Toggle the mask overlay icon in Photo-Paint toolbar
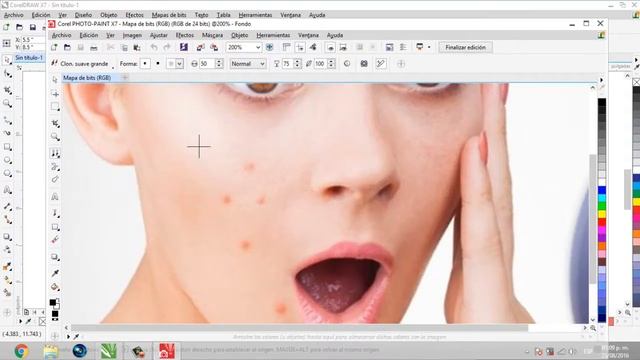Viewport: 640px width, 360px height. pyautogui.click(x=330, y=47)
